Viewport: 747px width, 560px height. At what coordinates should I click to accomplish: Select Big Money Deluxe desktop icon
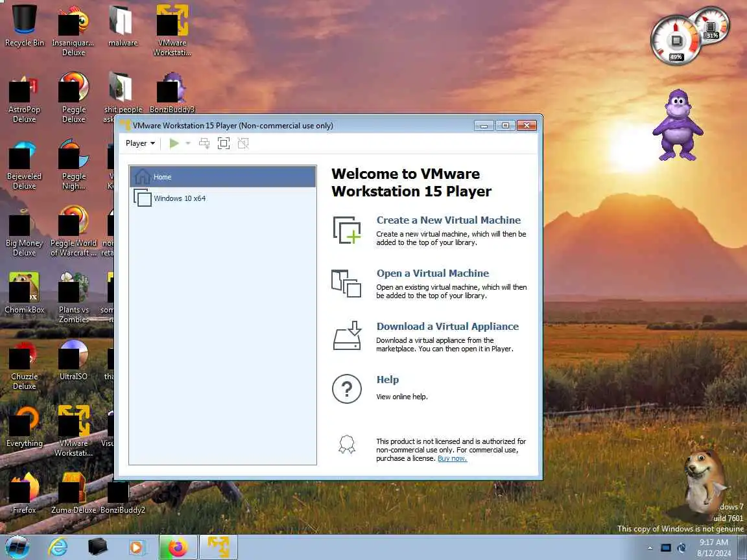click(24, 231)
